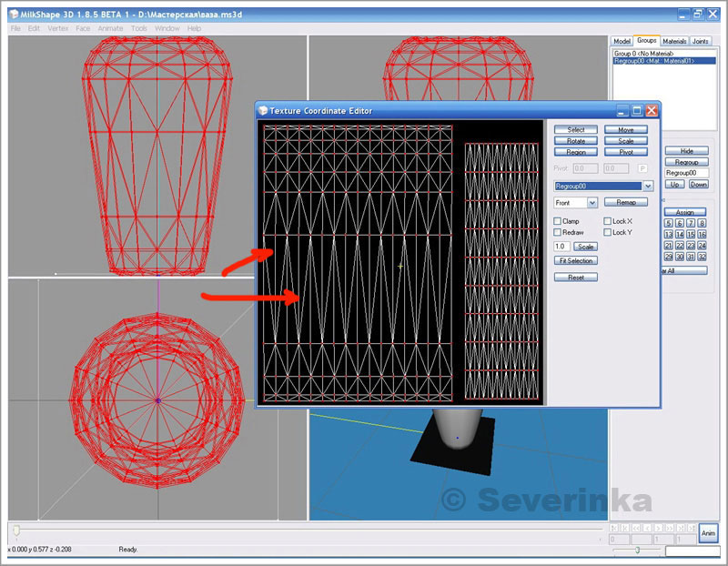Activate the Select tool in the editor
The image size is (728, 566).
coord(575,130)
